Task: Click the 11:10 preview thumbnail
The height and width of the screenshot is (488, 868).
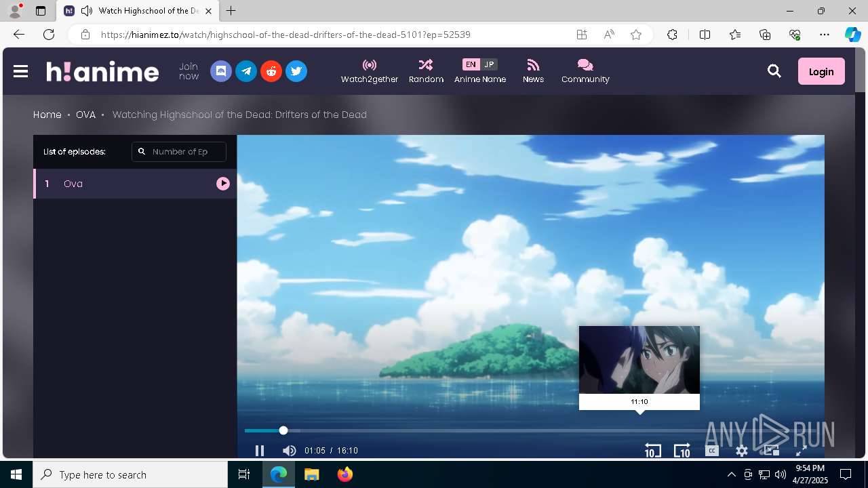Action: click(639, 360)
